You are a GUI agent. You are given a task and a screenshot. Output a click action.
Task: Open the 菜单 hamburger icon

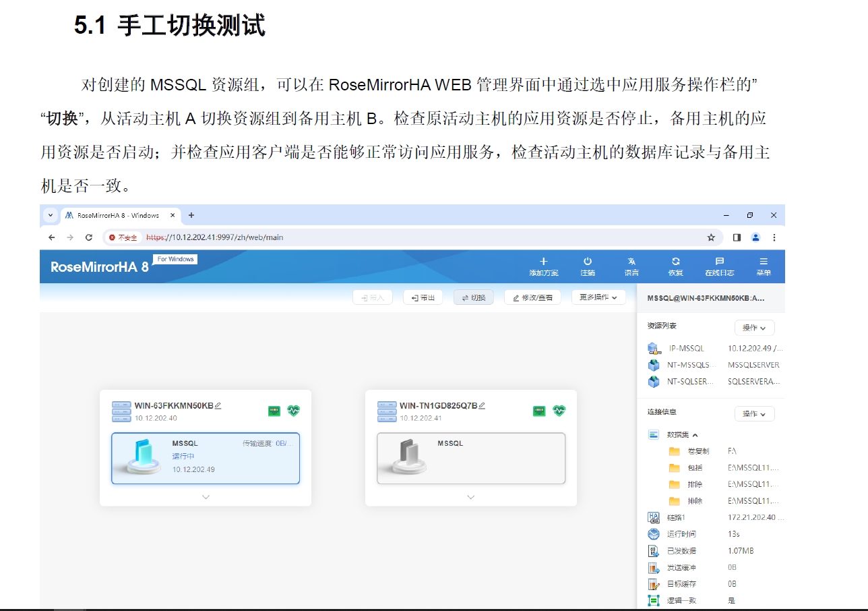pyautogui.click(x=764, y=261)
